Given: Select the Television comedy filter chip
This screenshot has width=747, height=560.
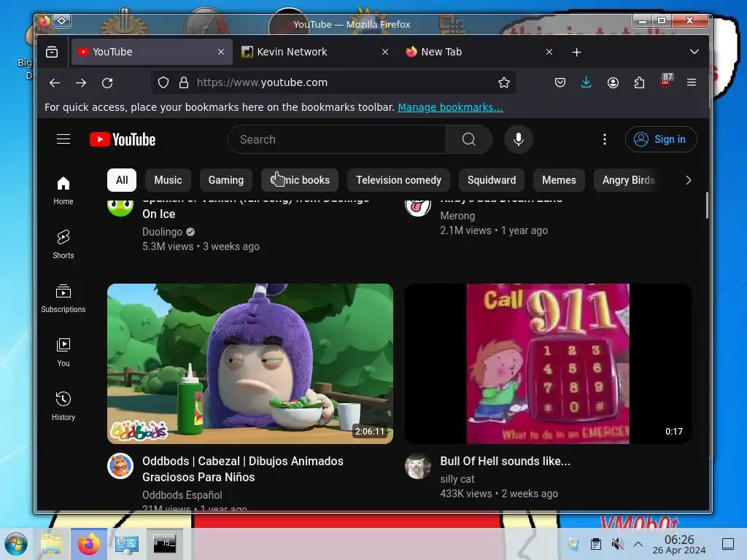Looking at the screenshot, I should 399,180.
